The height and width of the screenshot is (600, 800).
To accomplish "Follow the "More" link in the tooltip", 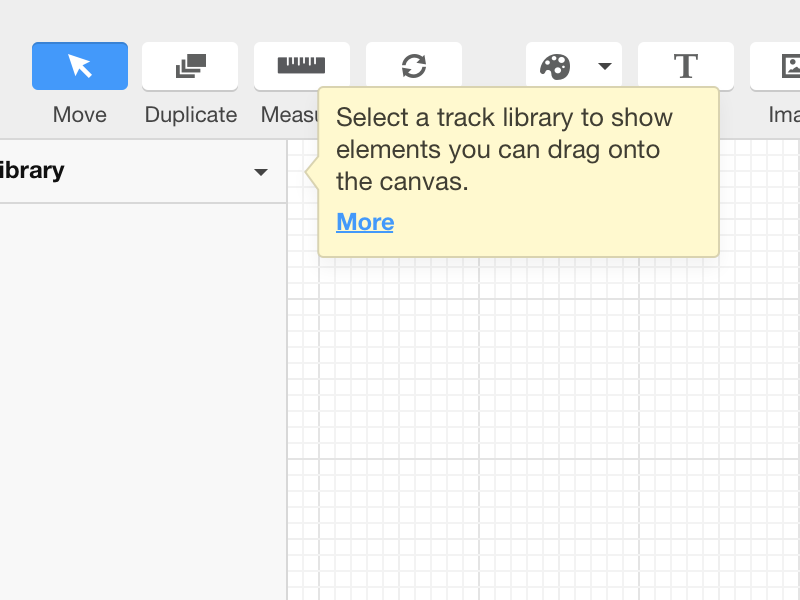I will tap(365, 222).
